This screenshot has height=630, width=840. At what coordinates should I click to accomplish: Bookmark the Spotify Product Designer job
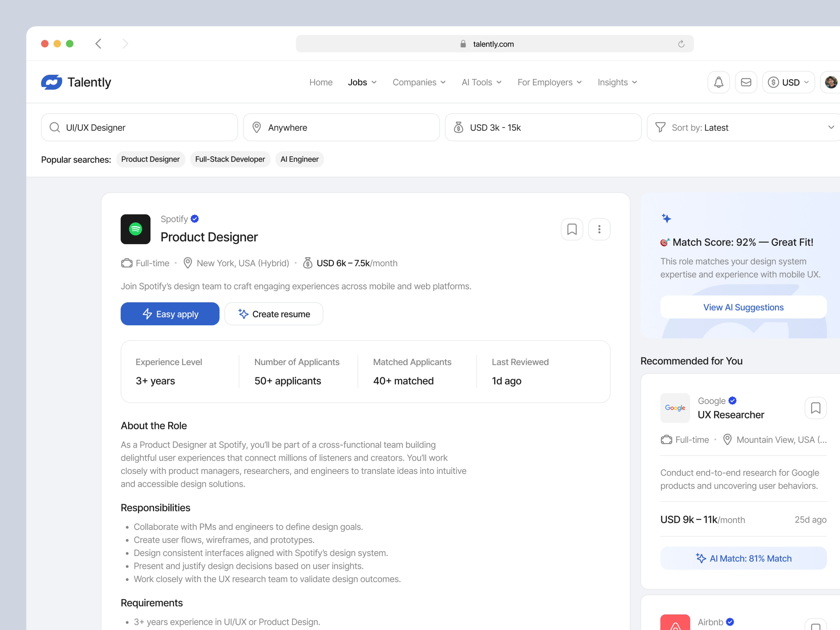(572, 229)
